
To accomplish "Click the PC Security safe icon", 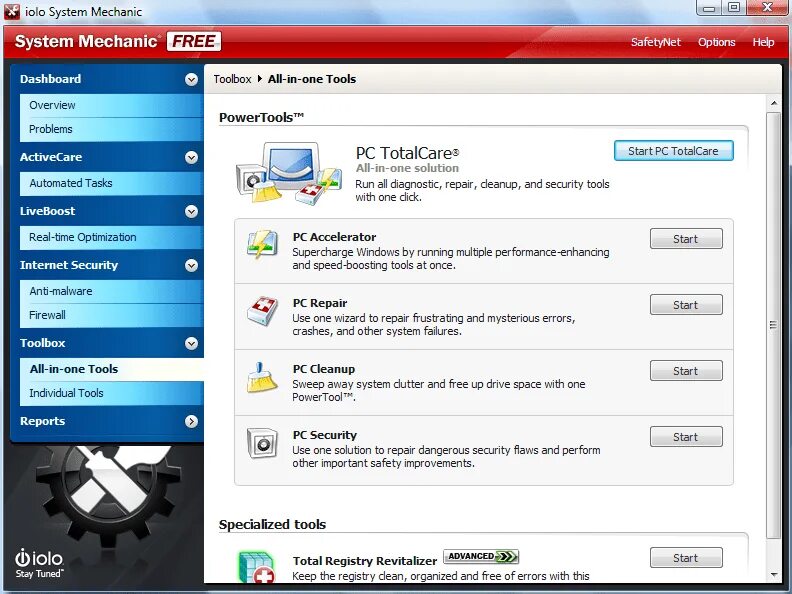I will pos(262,442).
